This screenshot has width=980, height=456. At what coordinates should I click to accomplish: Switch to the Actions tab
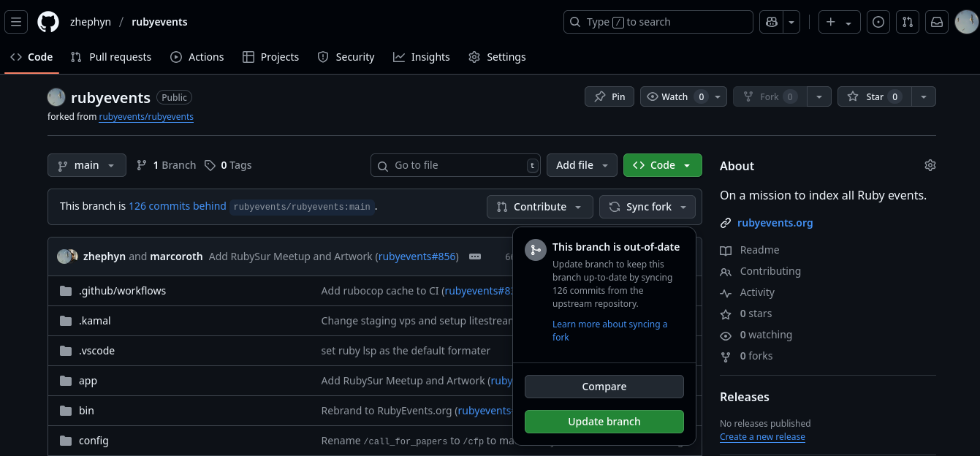point(197,57)
